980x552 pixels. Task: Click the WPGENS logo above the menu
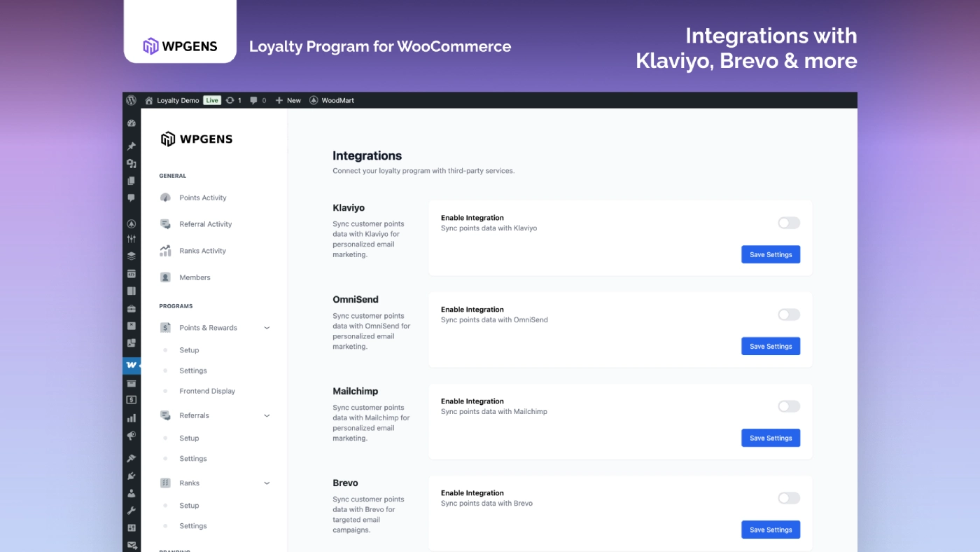[196, 138]
